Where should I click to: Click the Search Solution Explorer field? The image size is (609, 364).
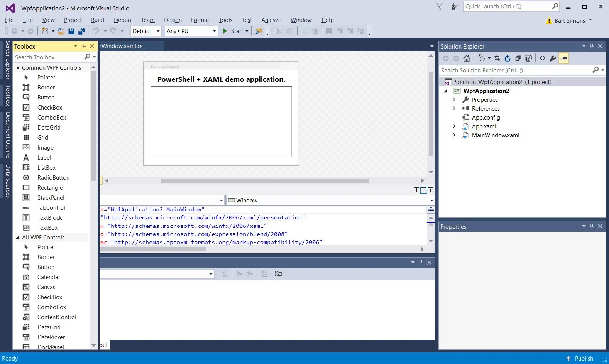tap(516, 70)
